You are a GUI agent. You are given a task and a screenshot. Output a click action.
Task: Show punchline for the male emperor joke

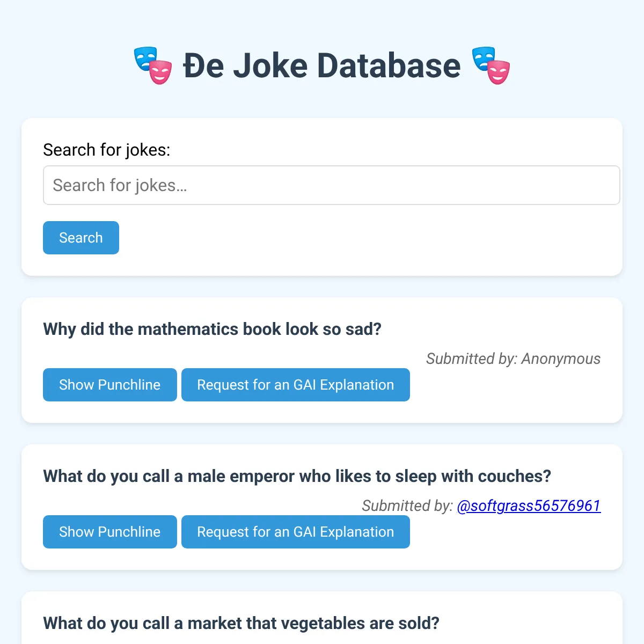[x=110, y=532]
